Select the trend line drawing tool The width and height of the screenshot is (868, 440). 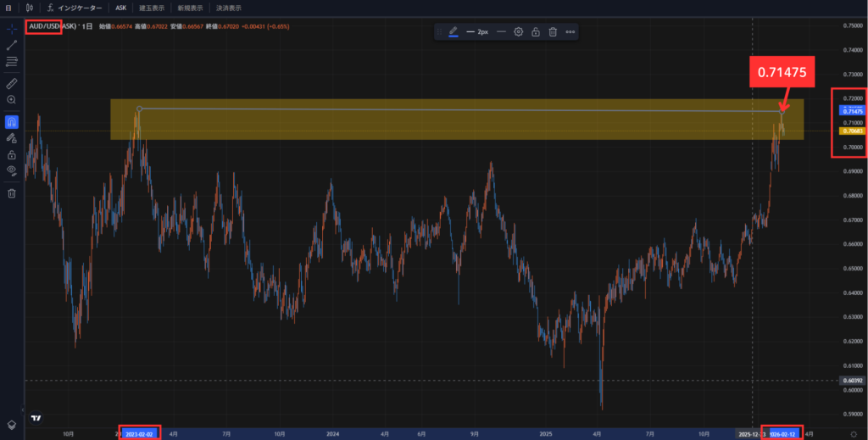[x=12, y=44]
